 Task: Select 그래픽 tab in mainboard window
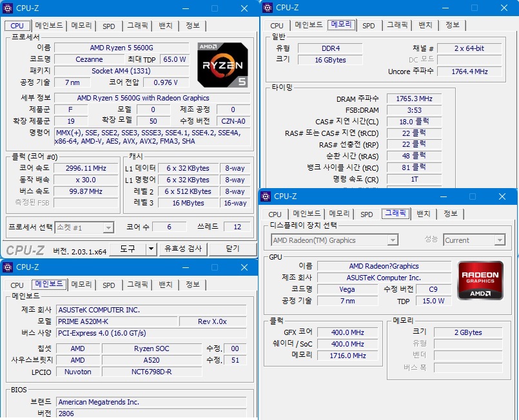click(x=138, y=285)
